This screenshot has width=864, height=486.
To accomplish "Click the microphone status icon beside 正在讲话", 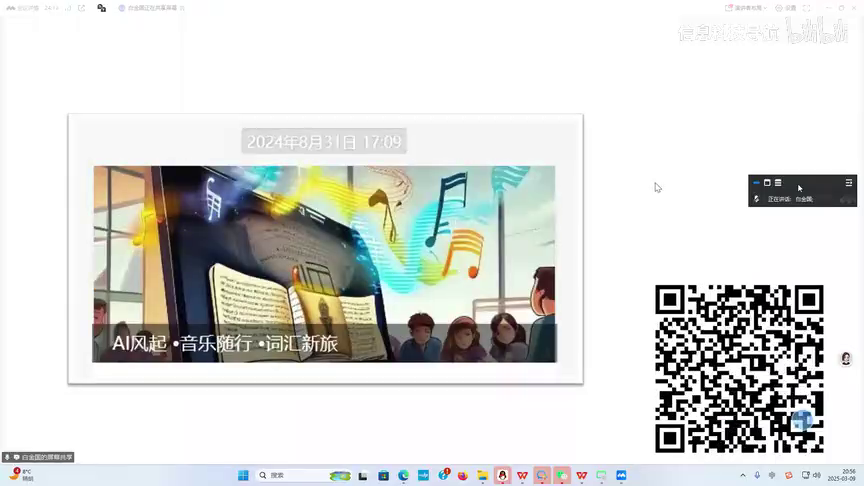I will pos(756,199).
